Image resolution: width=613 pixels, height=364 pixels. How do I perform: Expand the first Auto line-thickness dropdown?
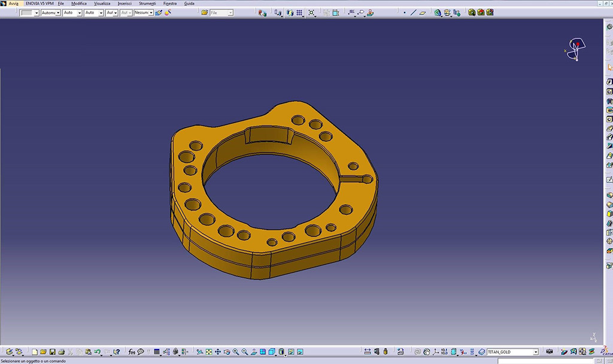(x=80, y=13)
